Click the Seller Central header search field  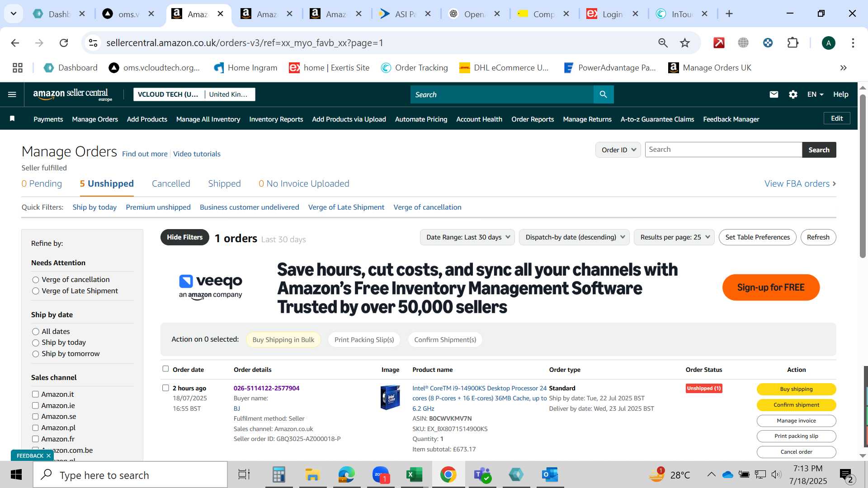(x=502, y=94)
